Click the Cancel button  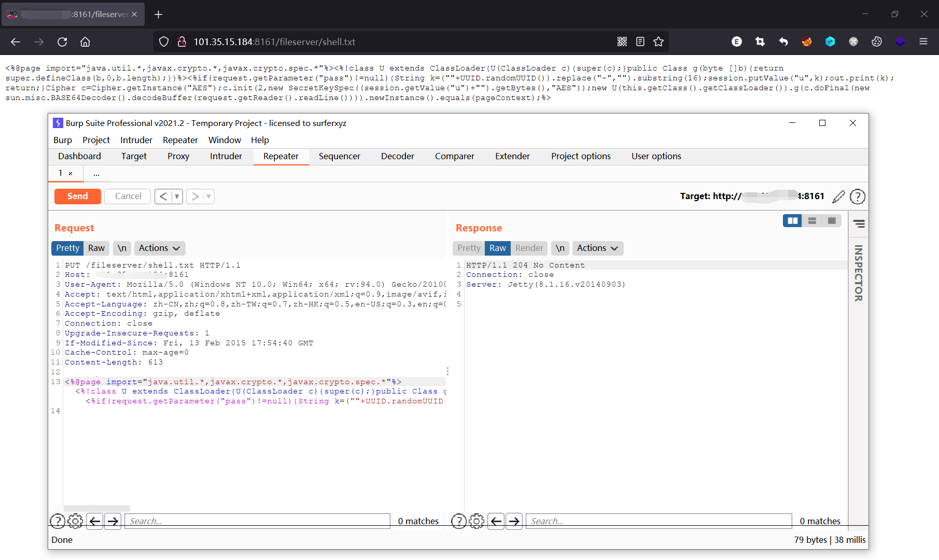tap(128, 197)
